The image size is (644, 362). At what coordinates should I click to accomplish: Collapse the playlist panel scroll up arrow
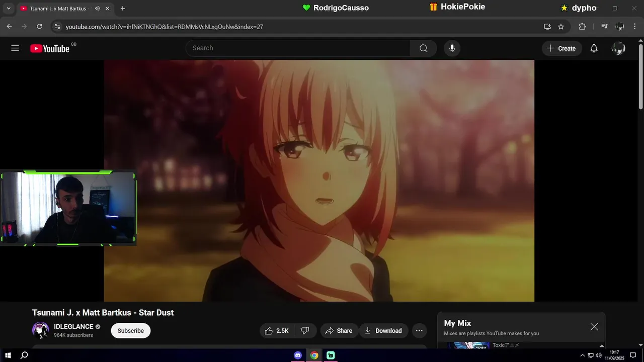(x=602, y=345)
